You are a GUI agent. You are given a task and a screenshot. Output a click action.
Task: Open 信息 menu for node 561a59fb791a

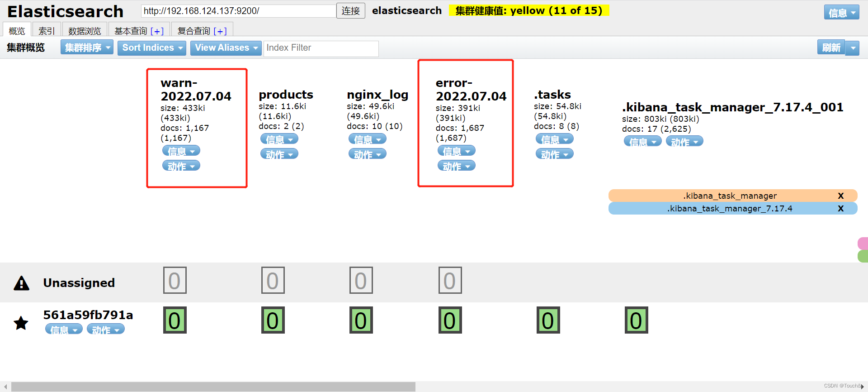(64, 329)
